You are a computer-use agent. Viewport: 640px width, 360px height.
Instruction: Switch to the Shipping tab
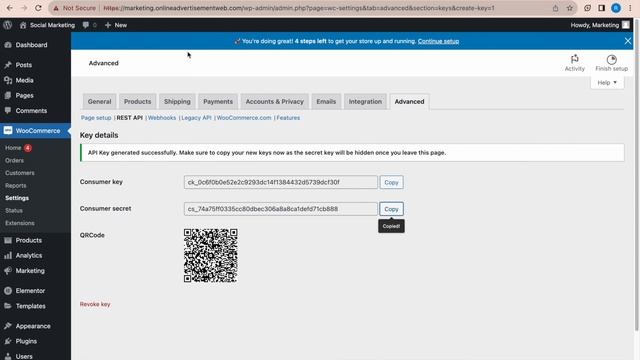[177, 102]
